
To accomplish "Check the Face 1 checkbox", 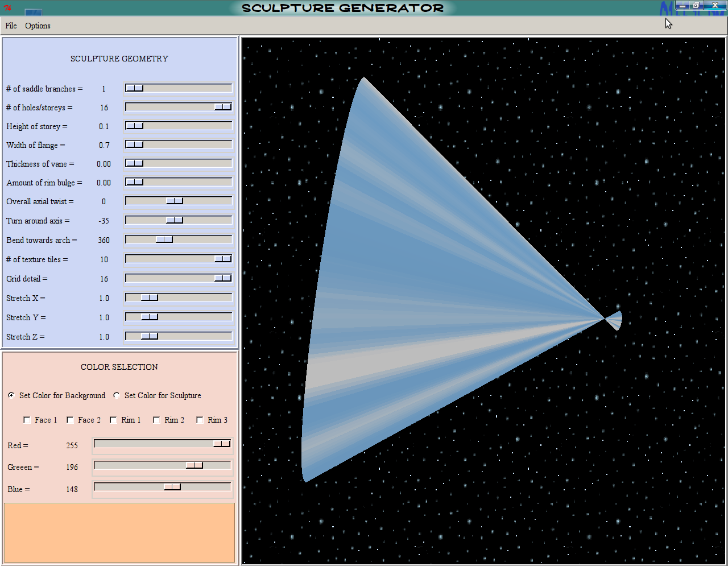I will (x=27, y=420).
